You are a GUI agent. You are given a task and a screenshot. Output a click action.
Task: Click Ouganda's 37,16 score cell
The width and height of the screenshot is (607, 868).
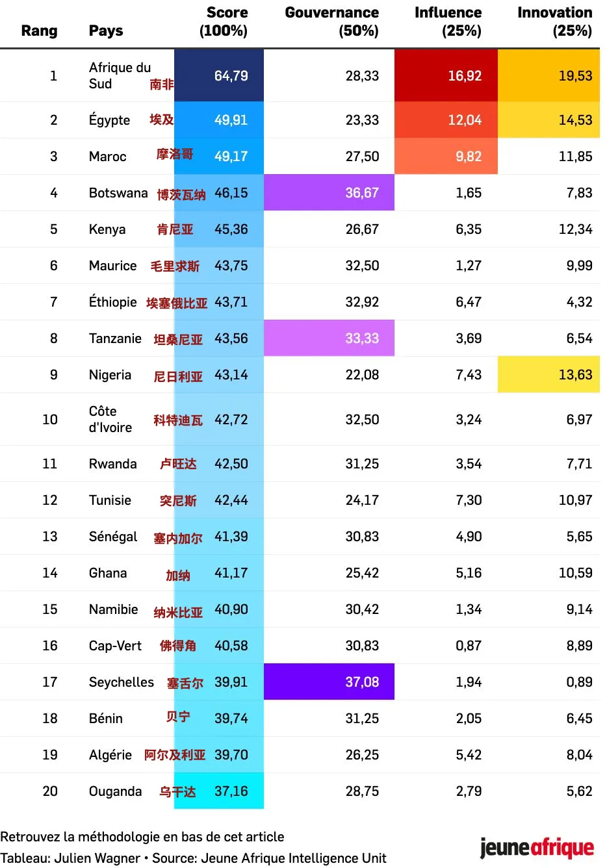point(231,791)
